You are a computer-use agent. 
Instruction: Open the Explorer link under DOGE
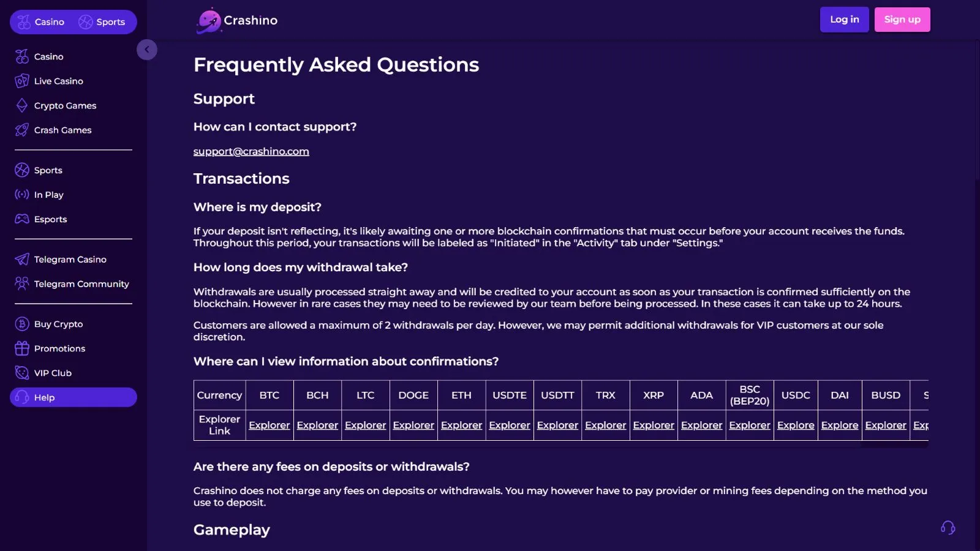[x=413, y=425]
